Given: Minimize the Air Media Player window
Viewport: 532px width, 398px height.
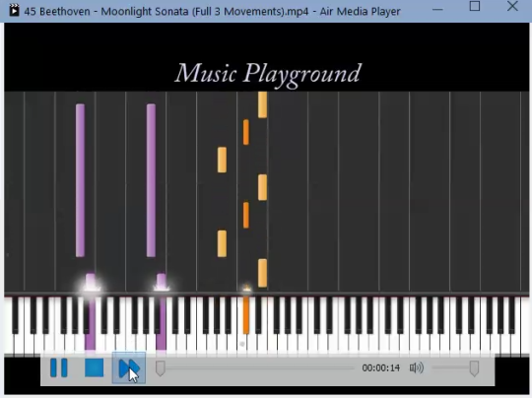Looking at the screenshot, I should [437, 9].
